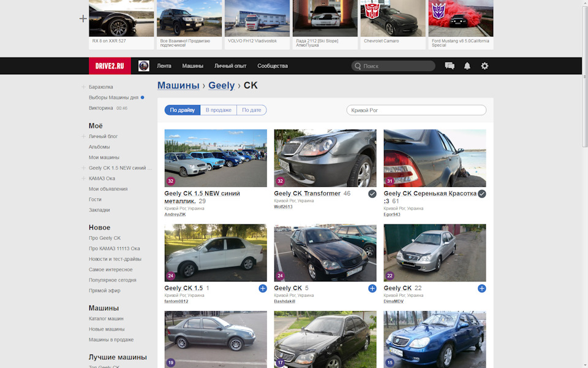Open VOLVO FH12 Vladivostok thumbnail
Image resolution: width=588 pixels, height=368 pixels.
click(257, 18)
